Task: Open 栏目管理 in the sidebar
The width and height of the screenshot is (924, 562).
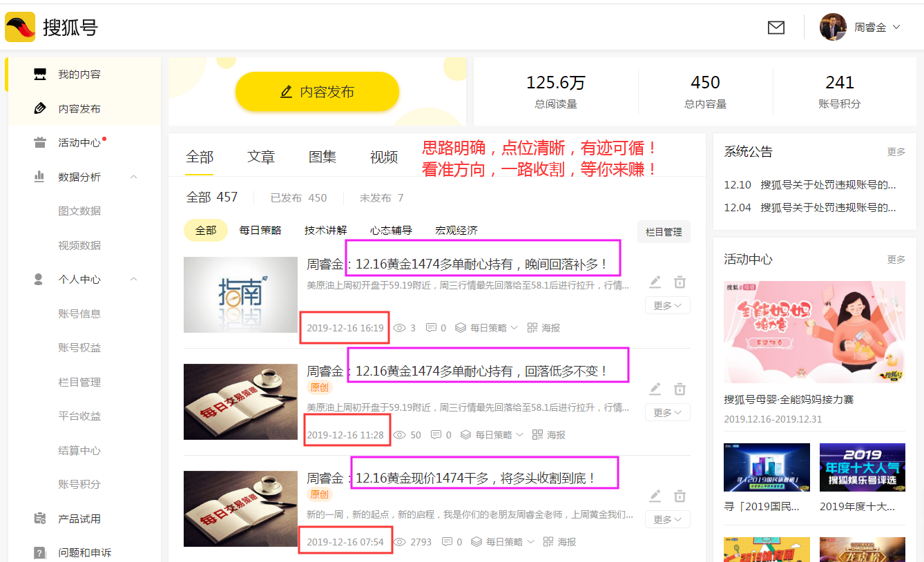Action: 79,382
